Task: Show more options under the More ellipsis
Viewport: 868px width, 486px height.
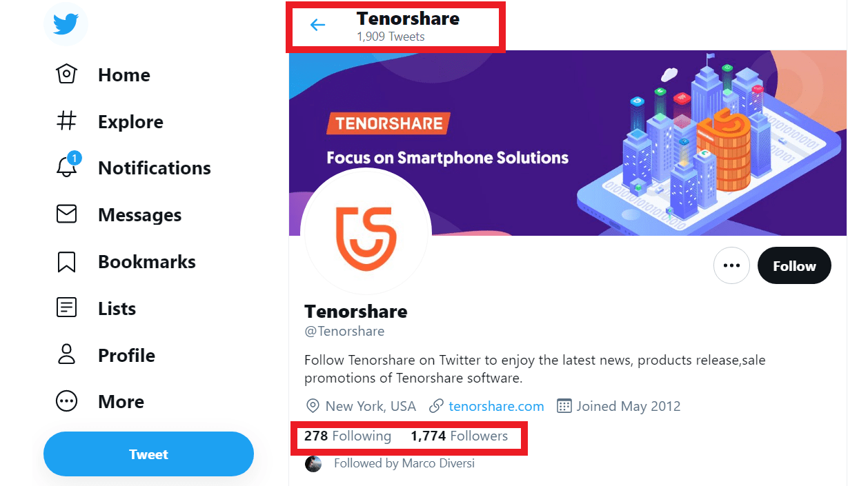Action: [66, 401]
